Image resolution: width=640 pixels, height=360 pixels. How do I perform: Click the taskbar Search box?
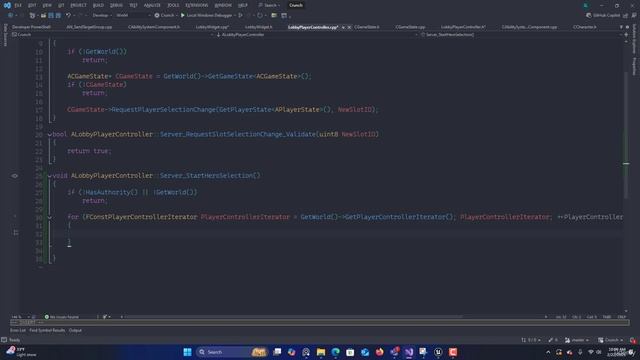tap(231, 352)
